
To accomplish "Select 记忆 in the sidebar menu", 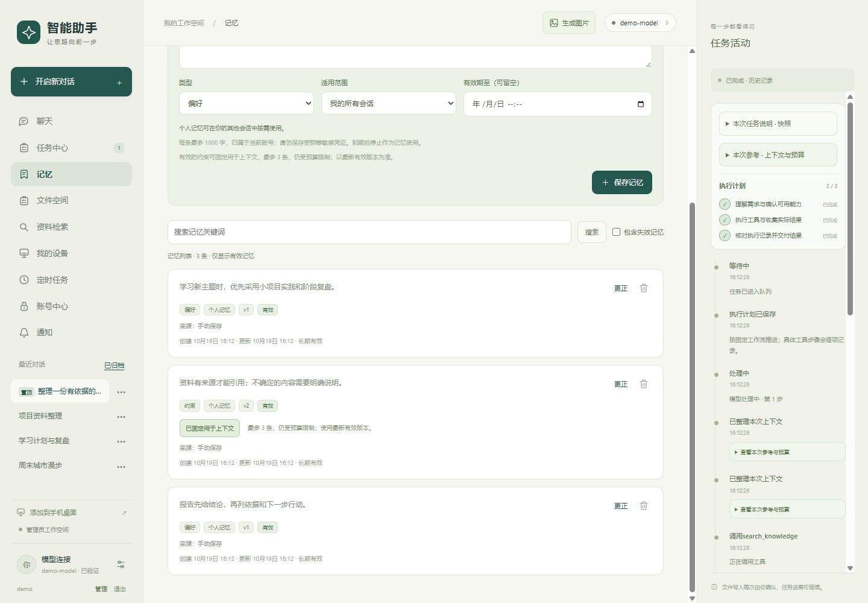I will pos(71,174).
